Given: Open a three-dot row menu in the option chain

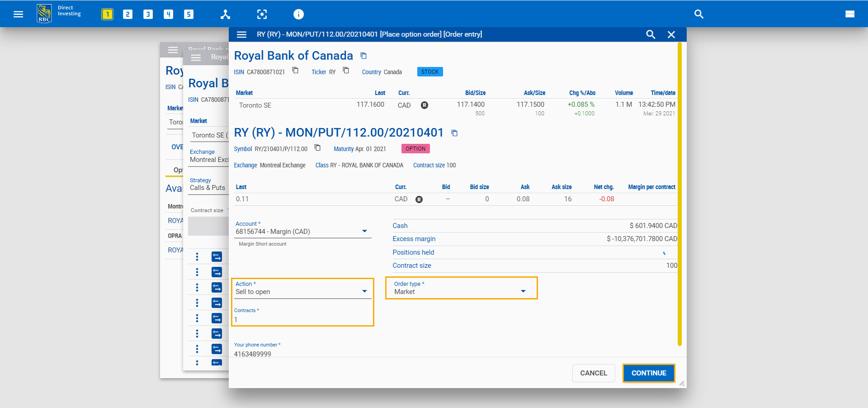Looking at the screenshot, I should point(197,272).
